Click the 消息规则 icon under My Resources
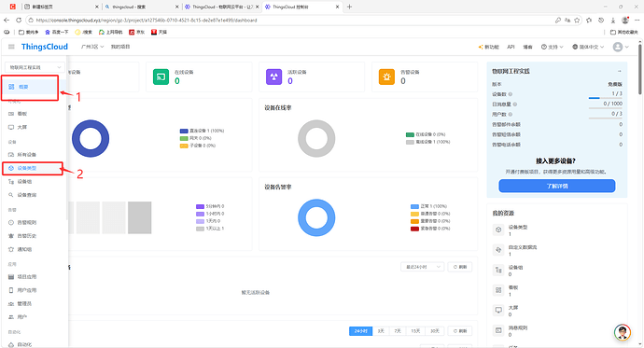 (498, 330)
